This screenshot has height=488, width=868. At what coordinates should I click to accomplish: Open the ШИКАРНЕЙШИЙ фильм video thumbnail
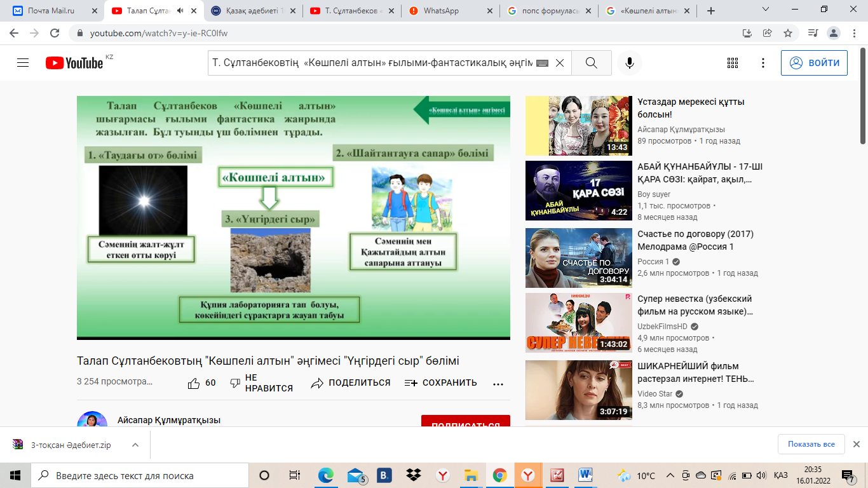(579, 390)
